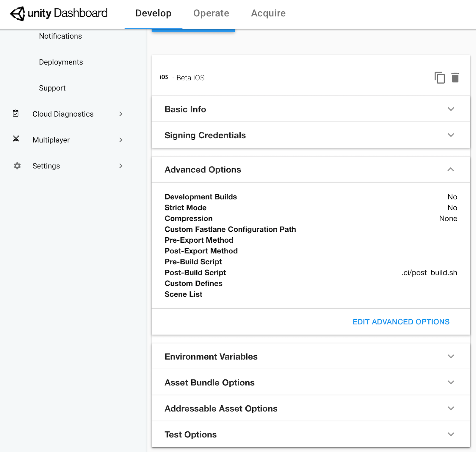Select the Cloud Diagnostics clipboard icon
The width and height of the screenshot is (476, 452).
[x=16, y=114]
